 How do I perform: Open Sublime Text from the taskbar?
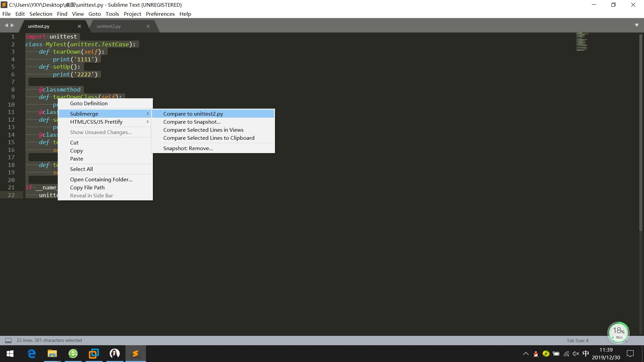coord(135,353)
